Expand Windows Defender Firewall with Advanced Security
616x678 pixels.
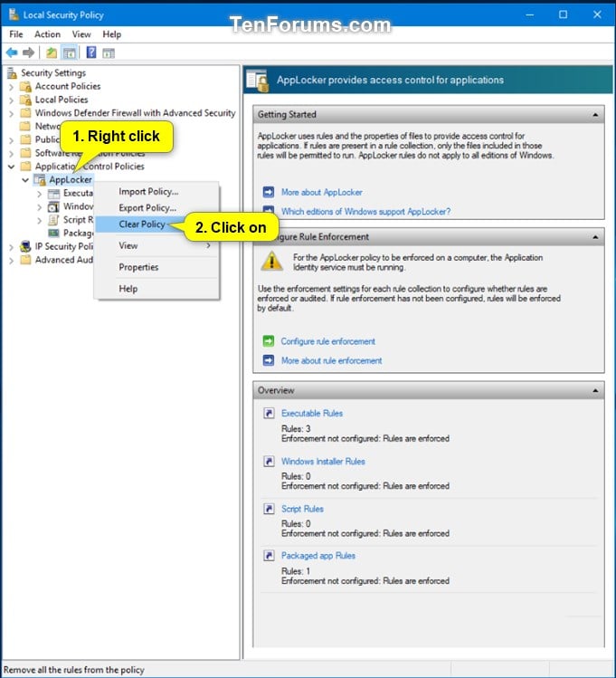11,114
